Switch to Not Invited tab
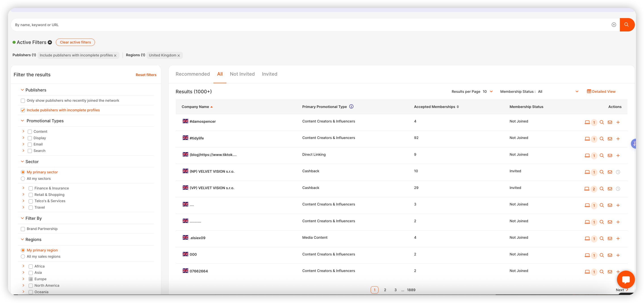The height and width of the screenshot is (303, 644). pos(242,74)
